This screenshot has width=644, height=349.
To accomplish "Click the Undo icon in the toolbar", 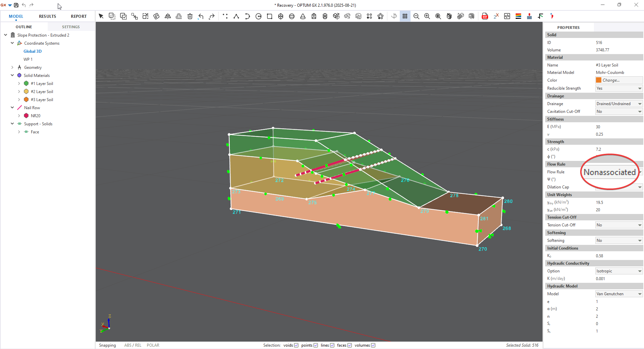I will (x=201, y=16).
